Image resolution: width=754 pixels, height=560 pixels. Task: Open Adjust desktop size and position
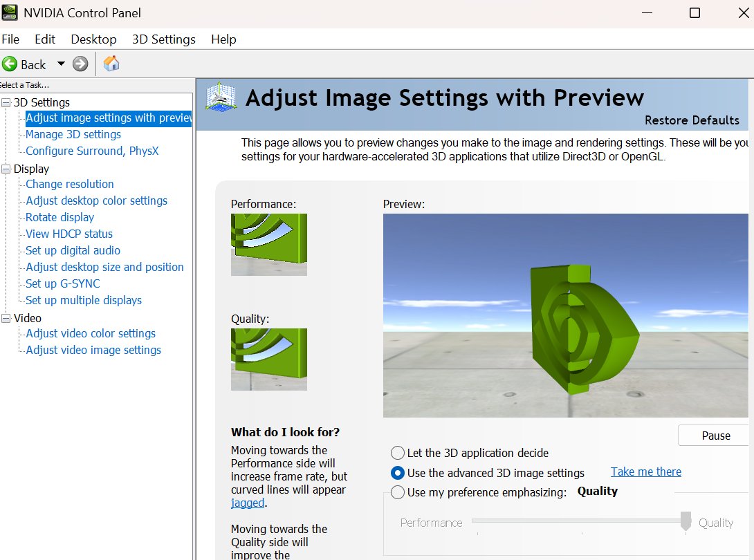tap(104, 267)
